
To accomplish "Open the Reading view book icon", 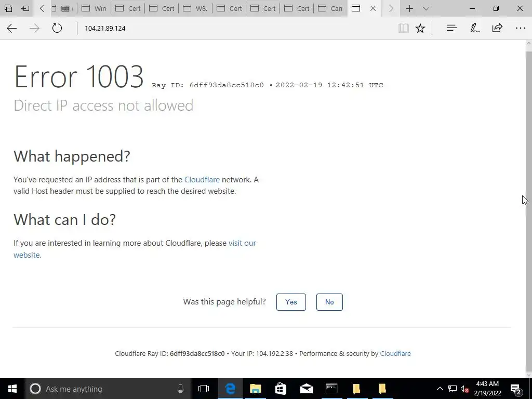I will [403, 28].
